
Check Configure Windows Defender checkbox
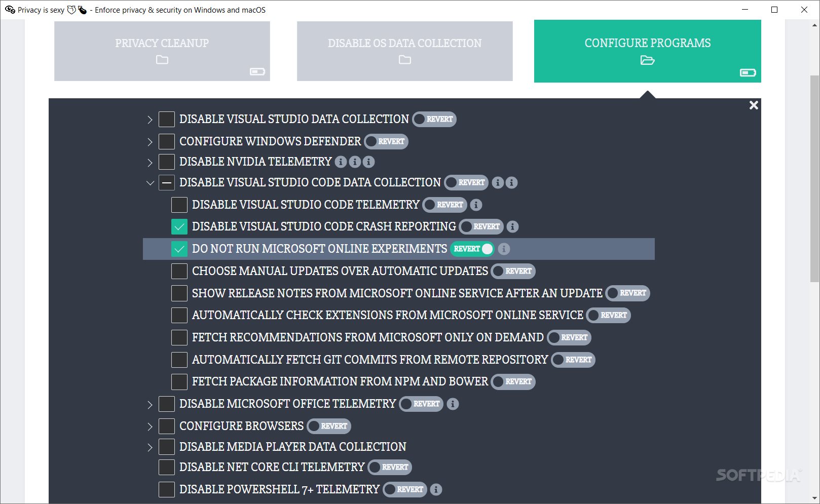167,141
